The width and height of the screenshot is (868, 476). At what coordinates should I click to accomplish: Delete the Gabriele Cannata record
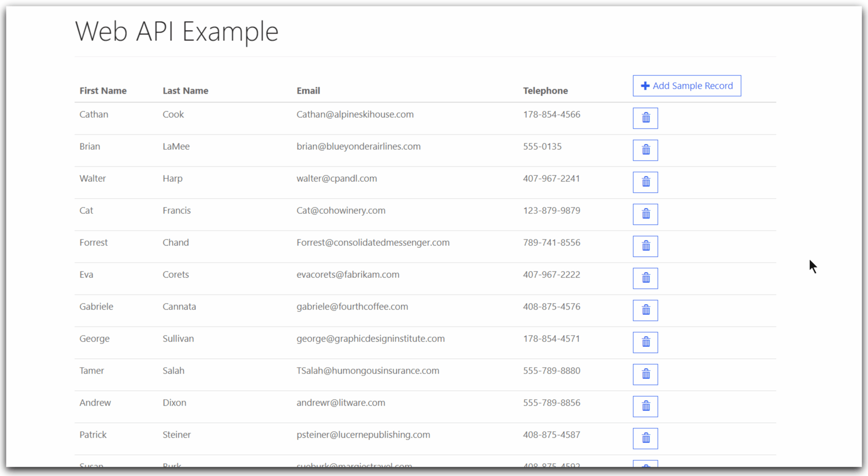point(645,310)
